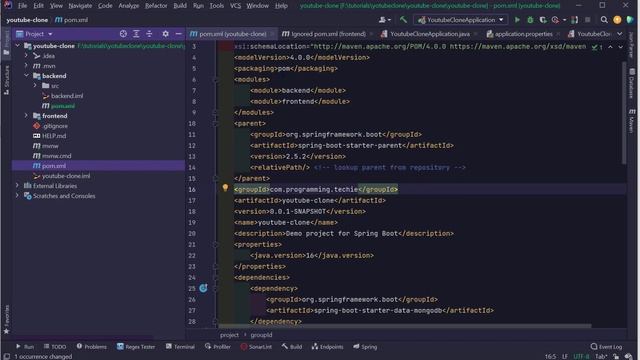The width and height of the screenshot is (640, 360).
Task: Click the intention lightbulb on line 16
Action: 225,188
